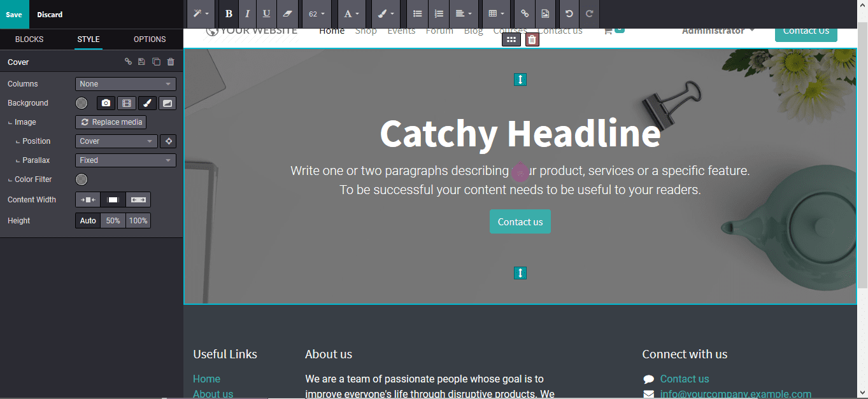Set the cover height to 50%

click(113, 220)
